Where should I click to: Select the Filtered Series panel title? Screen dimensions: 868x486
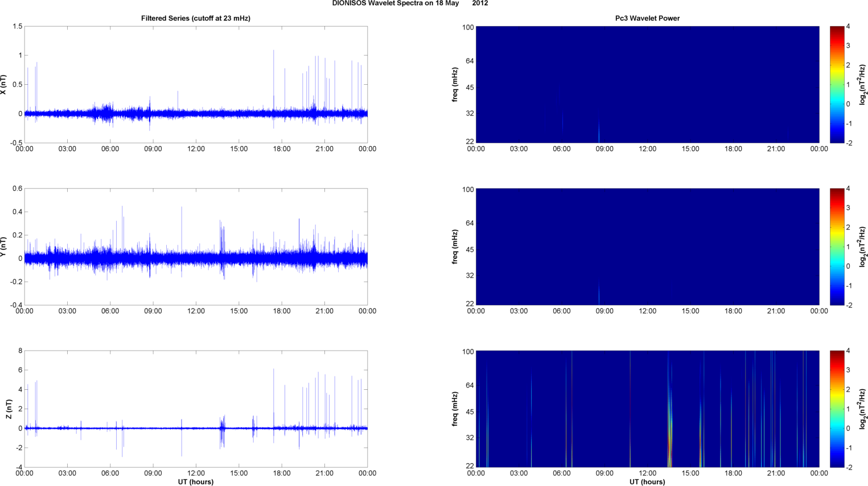196,18
